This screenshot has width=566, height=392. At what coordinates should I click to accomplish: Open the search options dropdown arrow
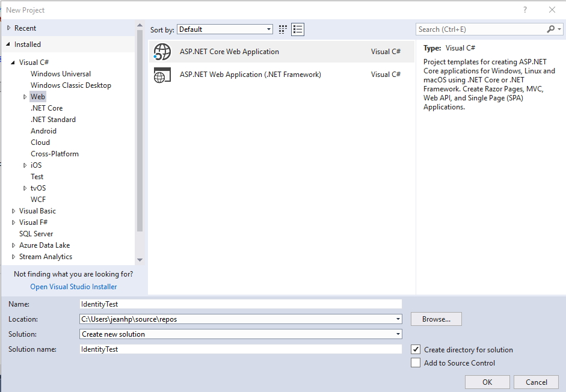click(559, 29)
